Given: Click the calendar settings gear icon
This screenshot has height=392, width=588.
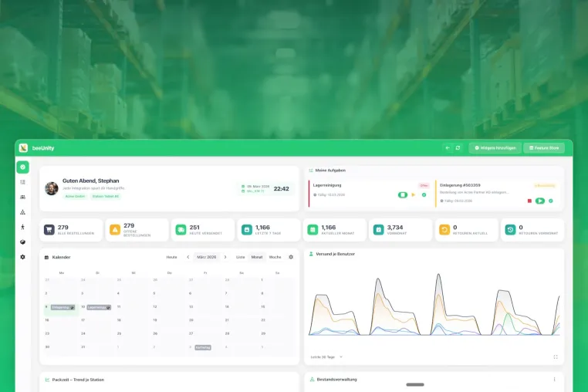Looking at the screenshot, I should [x=291, y=257].
